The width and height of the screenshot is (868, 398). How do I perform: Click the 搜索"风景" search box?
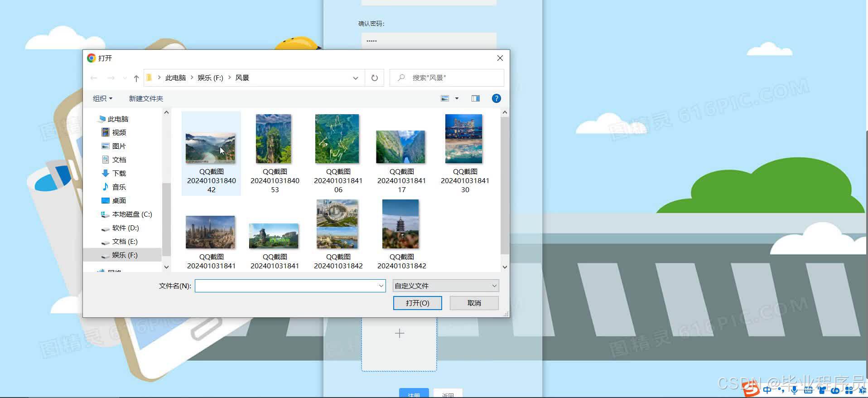pos(447,78)
